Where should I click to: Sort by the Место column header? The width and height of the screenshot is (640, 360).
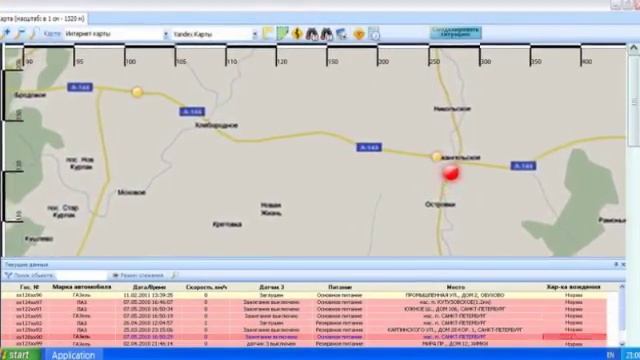(456, 287)
